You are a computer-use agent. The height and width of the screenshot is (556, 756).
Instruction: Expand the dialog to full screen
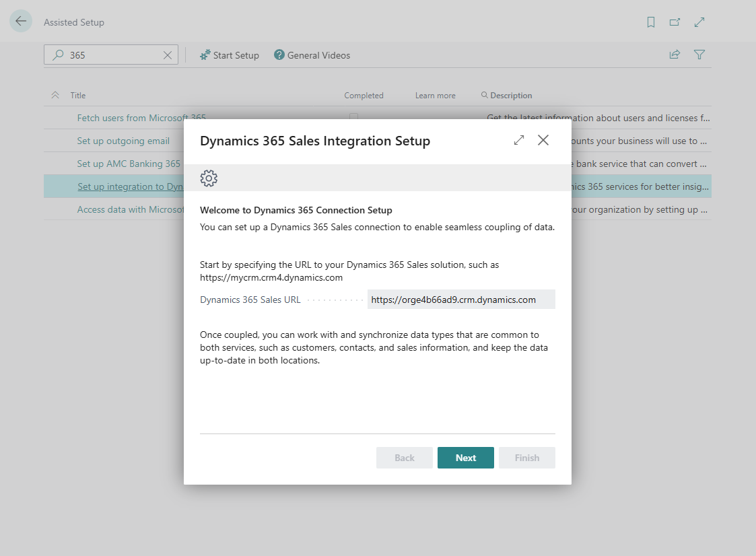tap(518, 140)
